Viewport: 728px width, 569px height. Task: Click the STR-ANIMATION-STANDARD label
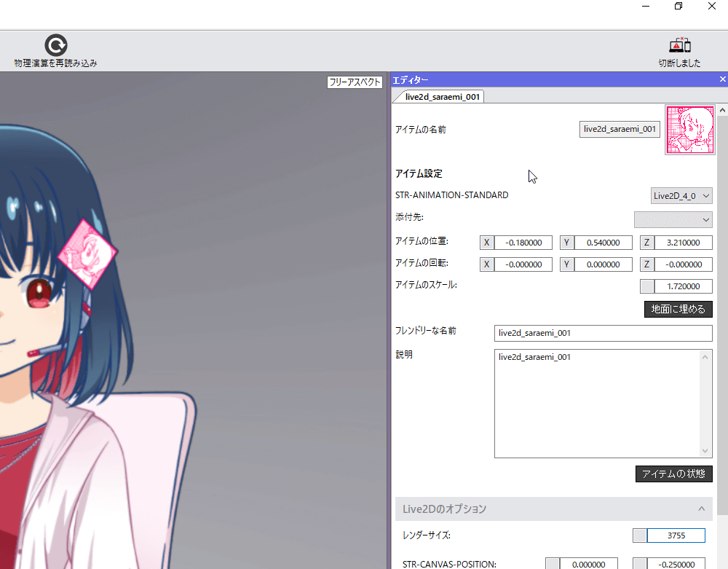pyautogui.click(x=452, y=195)
